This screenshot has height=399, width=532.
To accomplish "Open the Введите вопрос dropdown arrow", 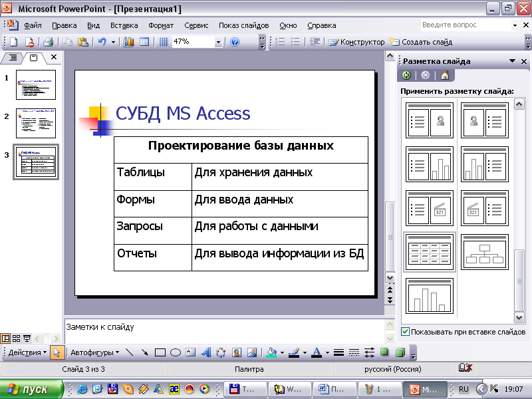I will coord(515,25).
